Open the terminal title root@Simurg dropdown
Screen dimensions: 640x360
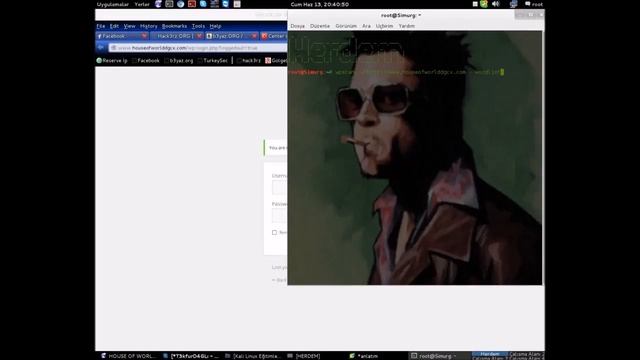[x=401, y=15]
